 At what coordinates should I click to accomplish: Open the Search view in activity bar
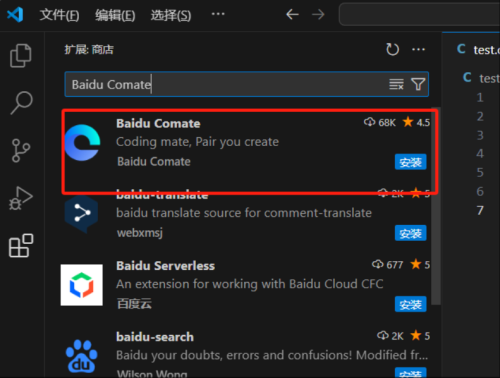tap(21, 103)
